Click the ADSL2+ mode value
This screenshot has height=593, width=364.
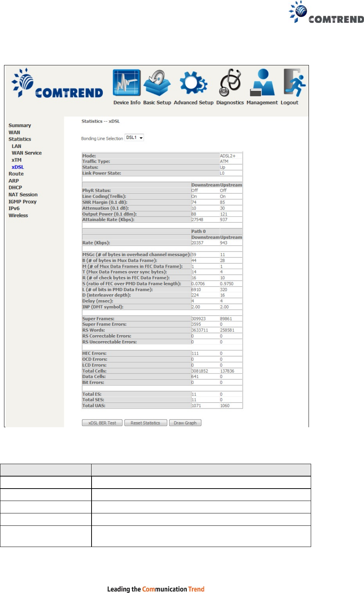point(228,156)
